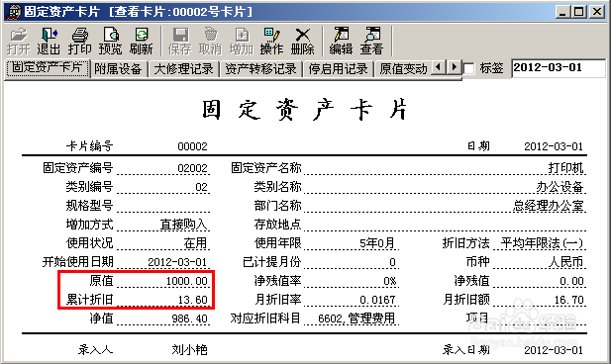Click the empty 存放地点 field
The height and width of the screenshot is (364, 611).
[x=445, y=225]
